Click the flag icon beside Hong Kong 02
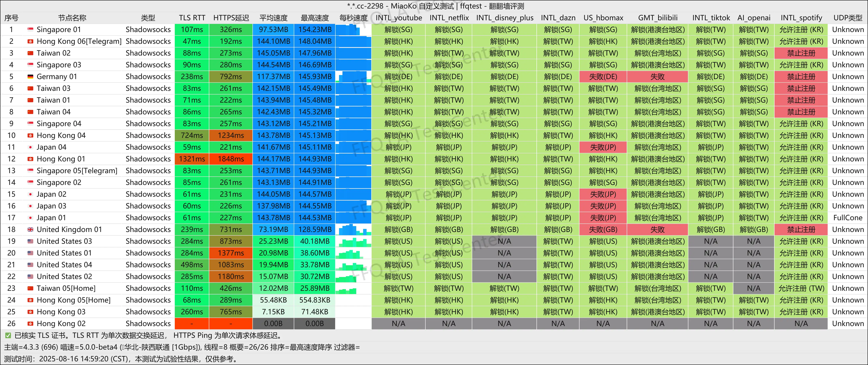 click(30, 324)
